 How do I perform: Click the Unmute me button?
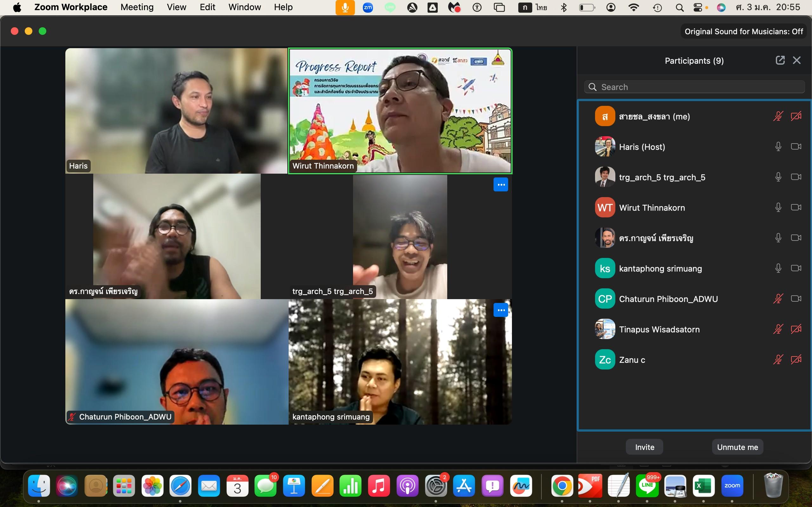click(737, 447)
